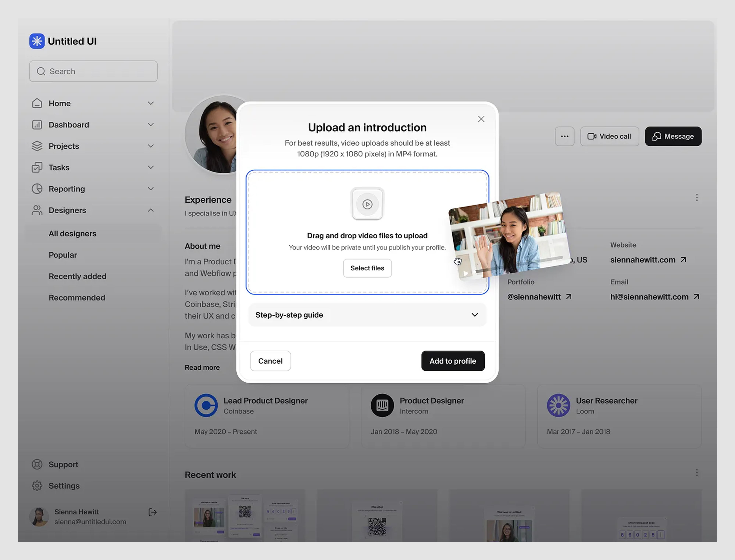Open the User Researcher Loom card

point(619,416)
